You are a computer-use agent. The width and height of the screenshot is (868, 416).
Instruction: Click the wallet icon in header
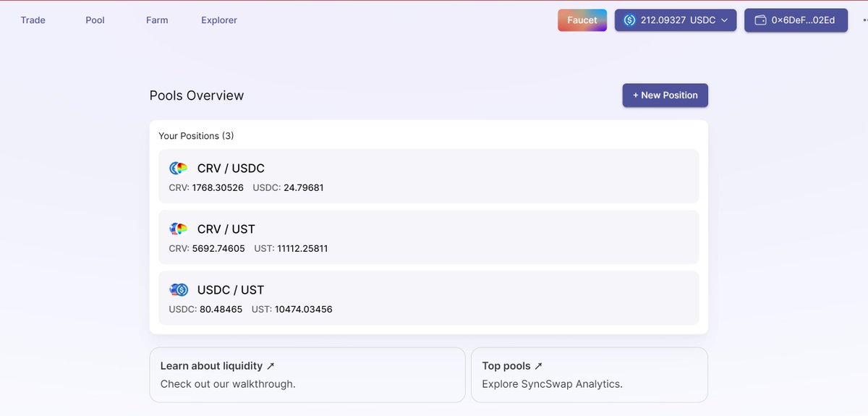(760, 20)
